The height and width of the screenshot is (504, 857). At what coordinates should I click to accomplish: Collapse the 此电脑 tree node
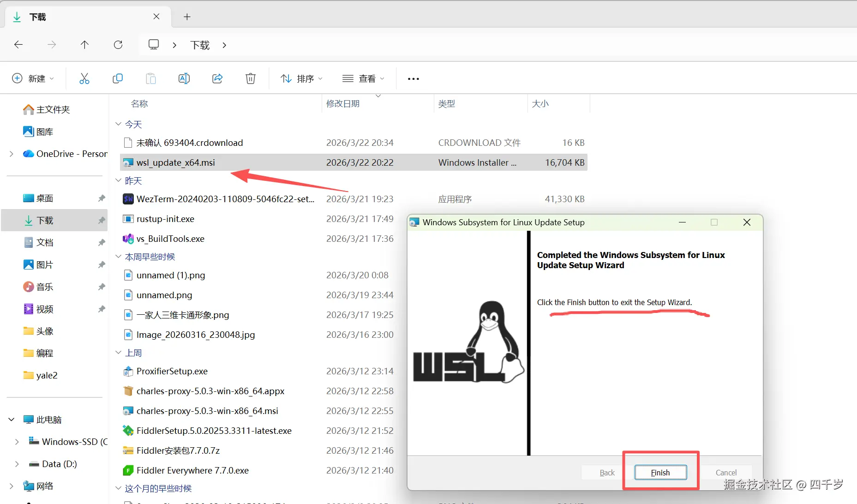pos(12,420)
